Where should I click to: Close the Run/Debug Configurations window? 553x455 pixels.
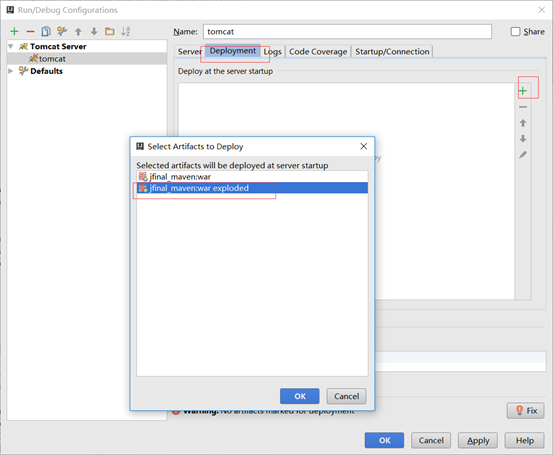[541, 10]
